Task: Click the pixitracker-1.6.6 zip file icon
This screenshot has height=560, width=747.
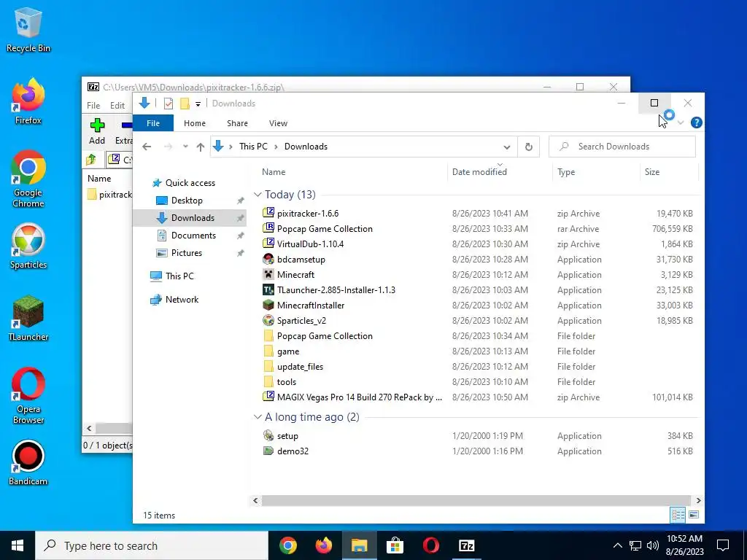Action: click(268, 213)
